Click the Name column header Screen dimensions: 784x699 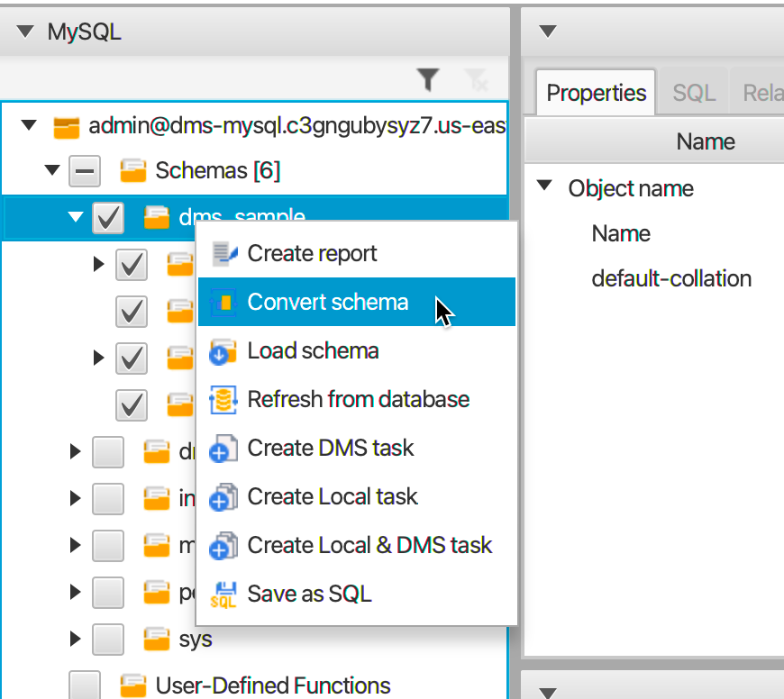(x=705, y=141)
